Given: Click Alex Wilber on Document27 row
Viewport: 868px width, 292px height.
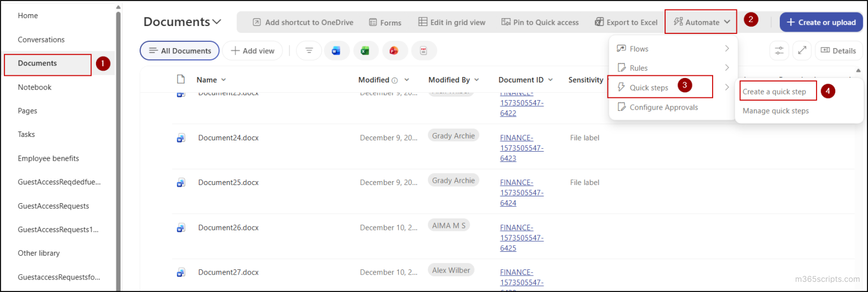Looking at the screenshot, I should coord(451,270).
